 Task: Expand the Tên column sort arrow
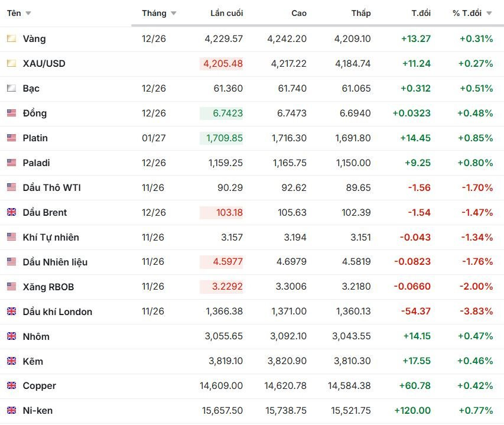tap(28, 13)
